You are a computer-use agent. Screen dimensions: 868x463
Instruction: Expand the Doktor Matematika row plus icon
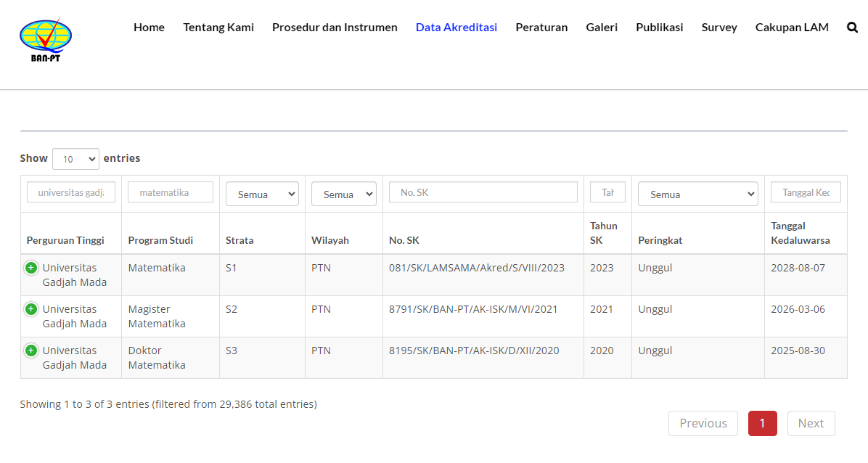coord(31,351)
